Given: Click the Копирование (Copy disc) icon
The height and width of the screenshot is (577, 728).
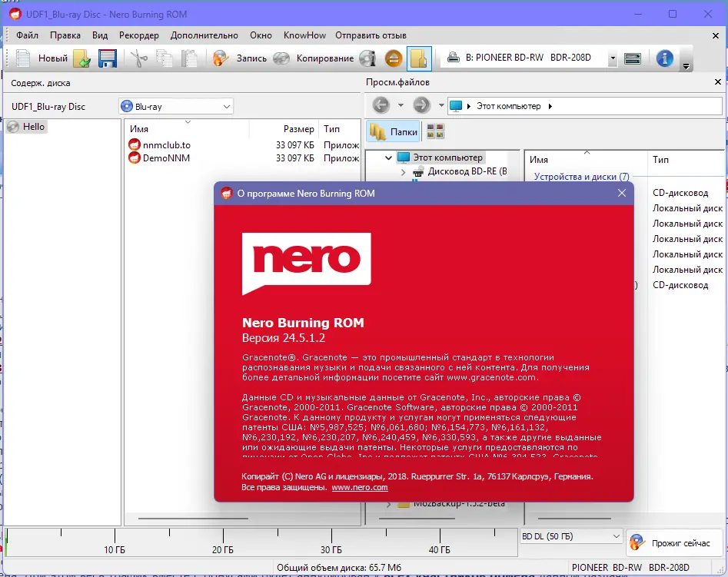Looking at the screenshot, I should 281,58.
